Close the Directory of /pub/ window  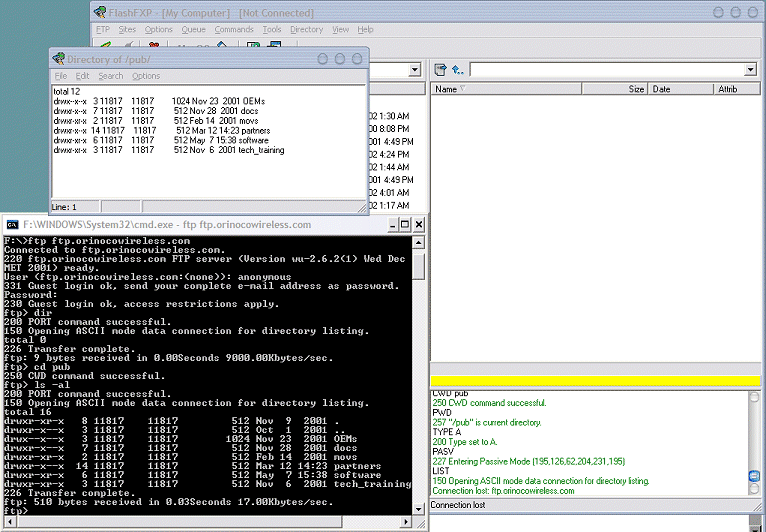point(359,59)
